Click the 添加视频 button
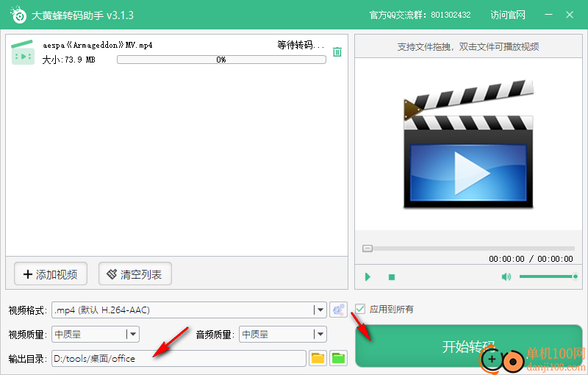This screenshot has width=588, height=375. click(x=51, y=274)
